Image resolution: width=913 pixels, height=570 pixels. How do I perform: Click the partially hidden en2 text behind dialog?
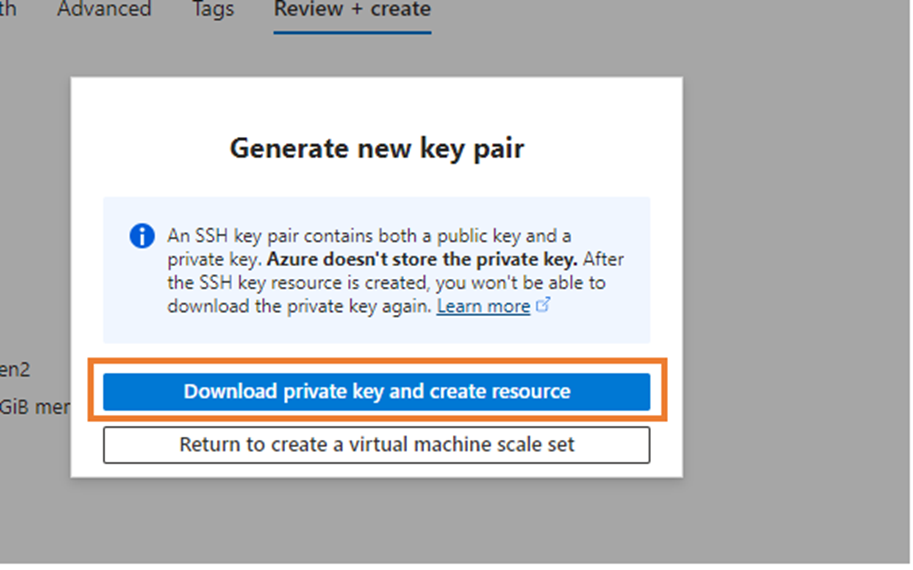(15, 370)
